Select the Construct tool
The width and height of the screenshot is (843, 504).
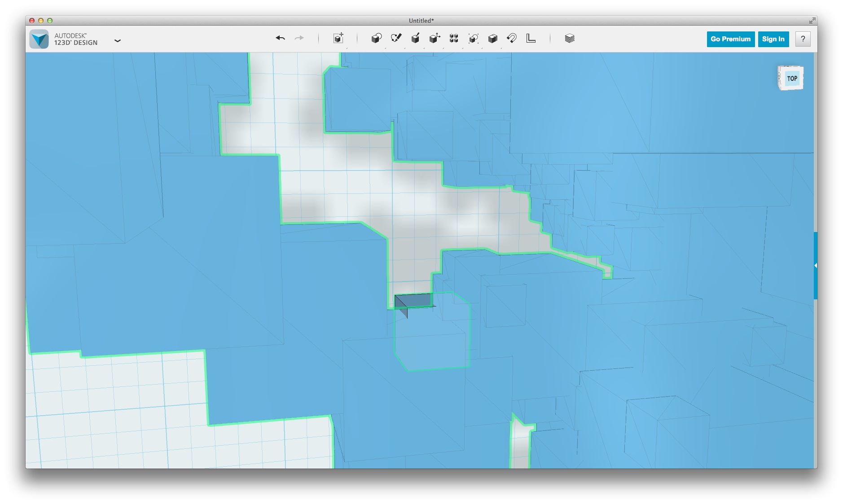[415, 38]
